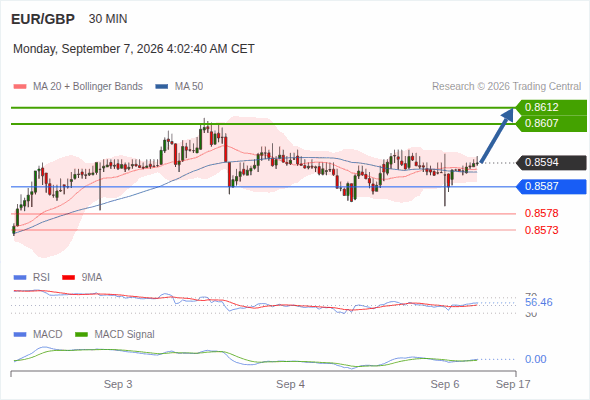590x400 pixels.
Task: Click the RSI blue legend swatch
Action: [20, 278]
